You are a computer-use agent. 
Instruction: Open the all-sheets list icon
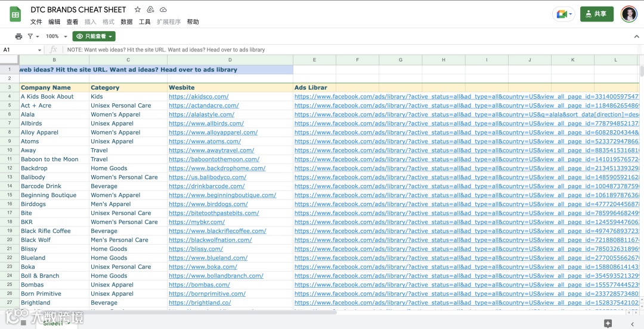[x=23, y=323]
